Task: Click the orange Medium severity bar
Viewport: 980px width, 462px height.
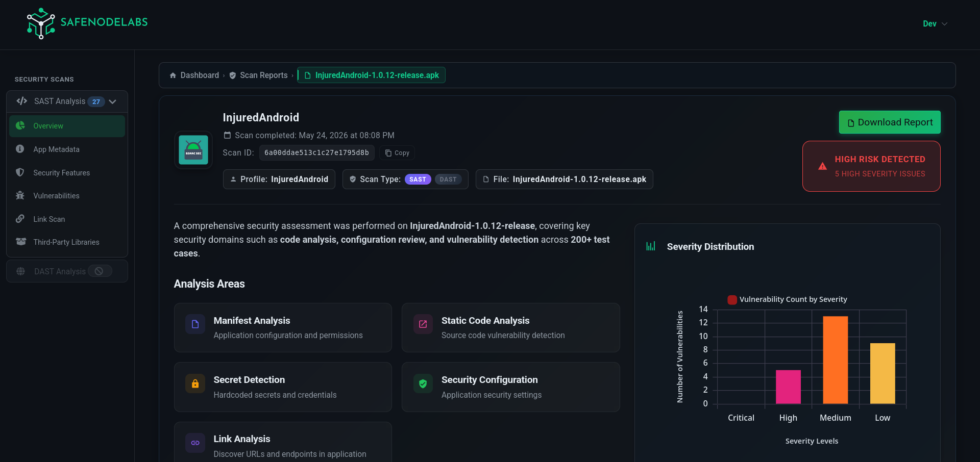Action: [x=836, y=360]
